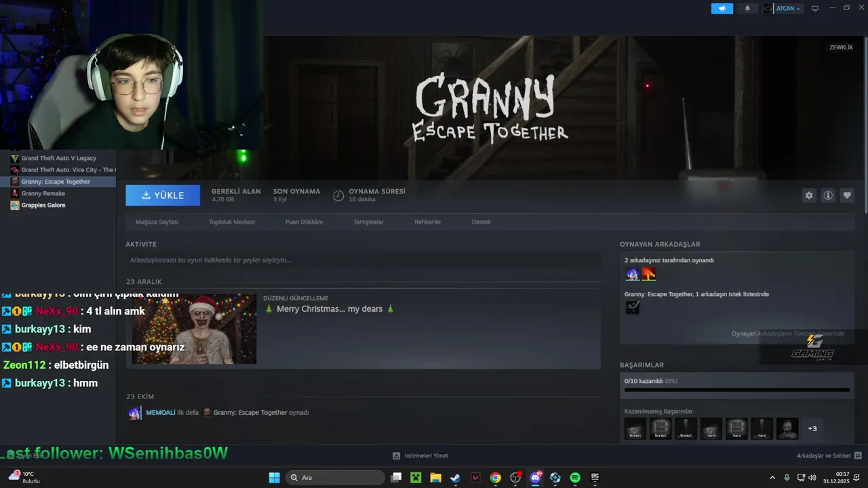
Task: Click MEMOALİ avatar in activity feed
Action: (134, 413)
